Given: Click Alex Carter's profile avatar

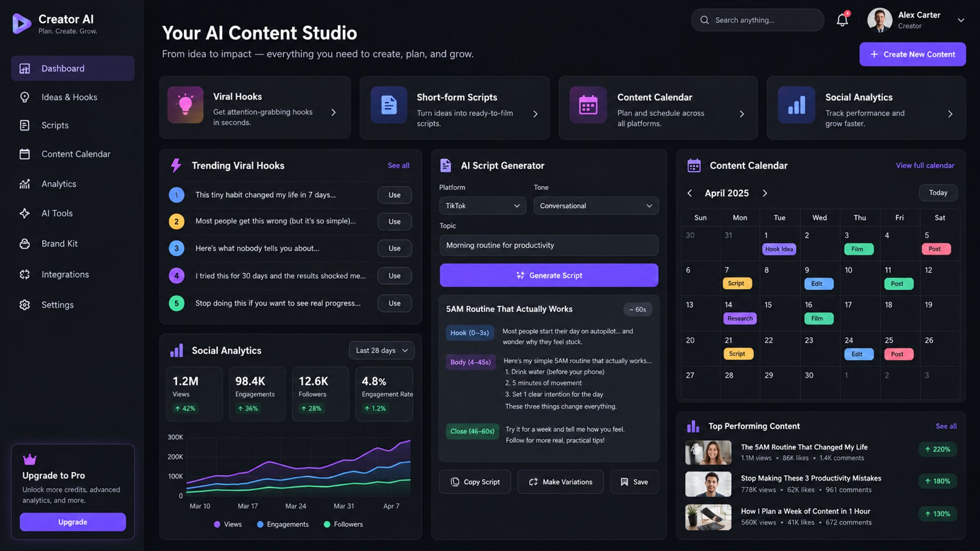Looking at the screenshot, I should click(x=880, y=20).
